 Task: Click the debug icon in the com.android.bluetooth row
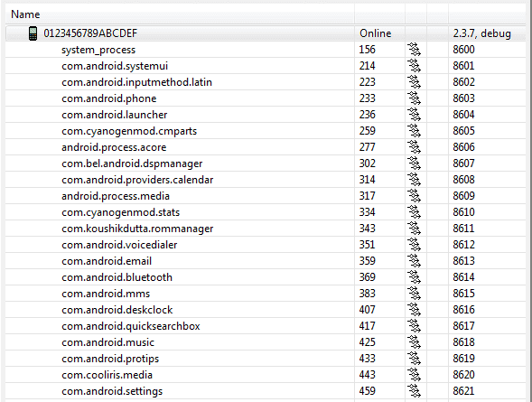click(415, 277)
